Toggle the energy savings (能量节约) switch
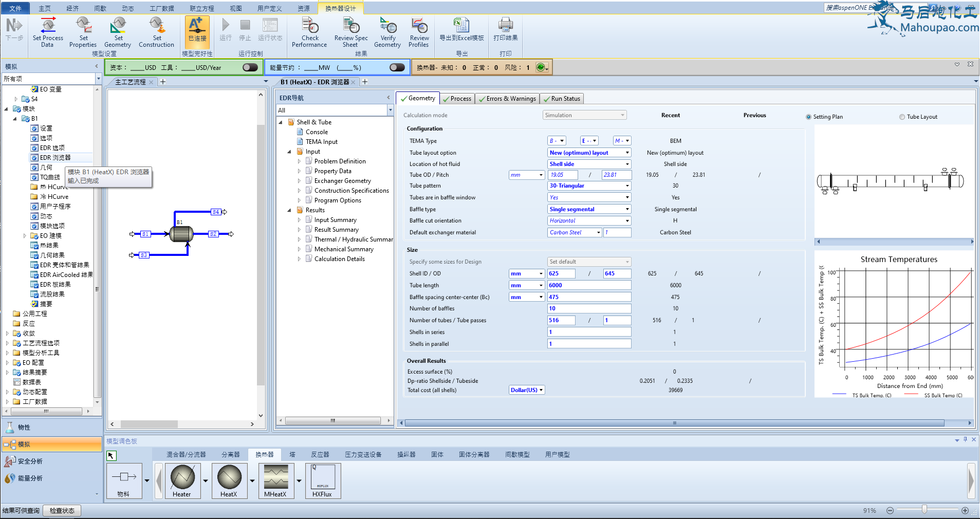This screenshot has width=980, height=519. (397, 67)
